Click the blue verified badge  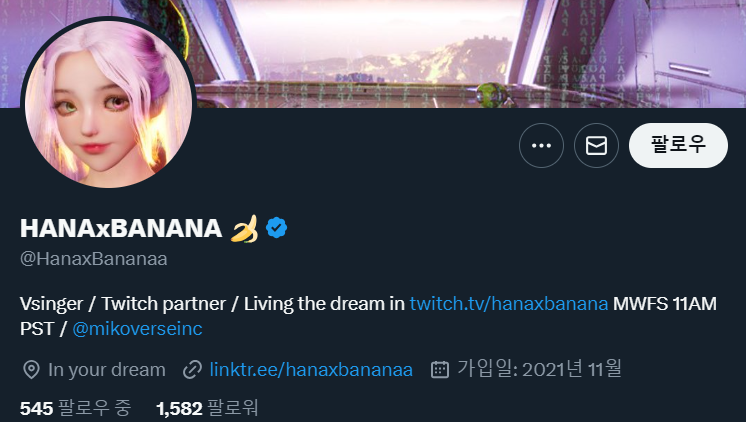(276, 228)
